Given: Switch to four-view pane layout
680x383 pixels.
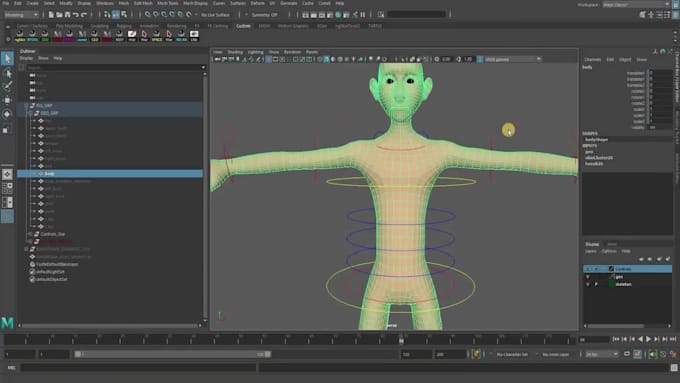Looking at the screenshot, I should [7, 188].
